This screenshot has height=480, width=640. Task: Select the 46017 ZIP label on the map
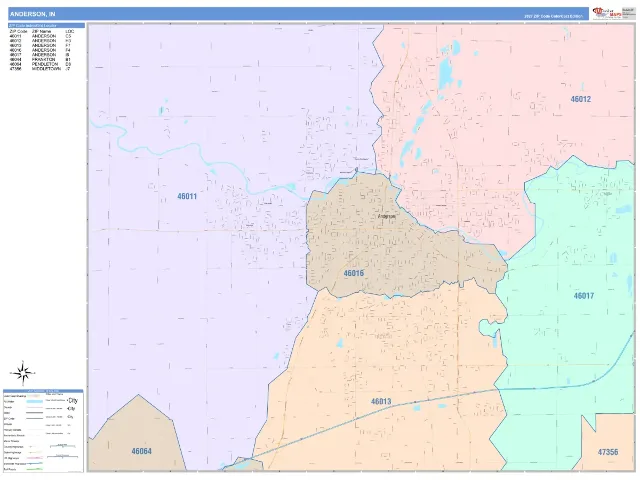tap(584, 296)
